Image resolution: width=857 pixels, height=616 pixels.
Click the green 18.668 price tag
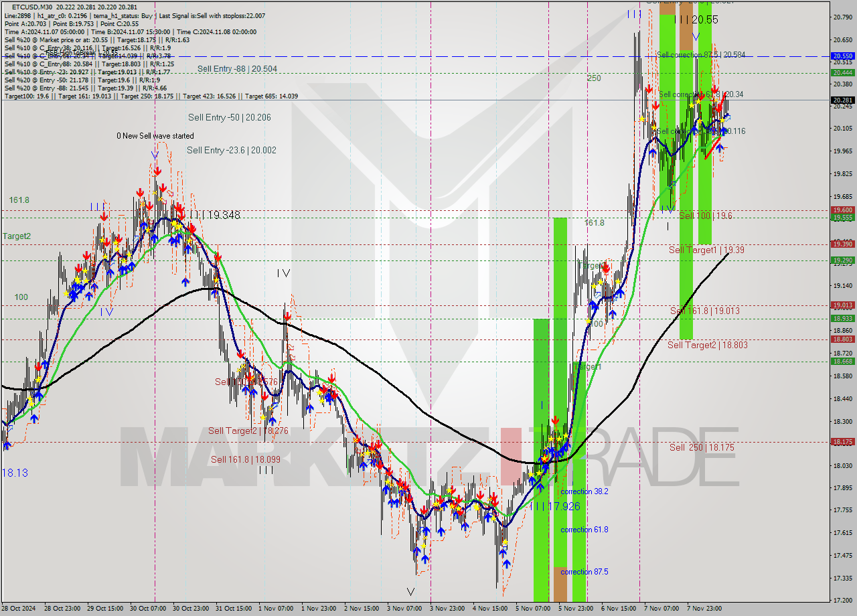[x=843, y=362]
